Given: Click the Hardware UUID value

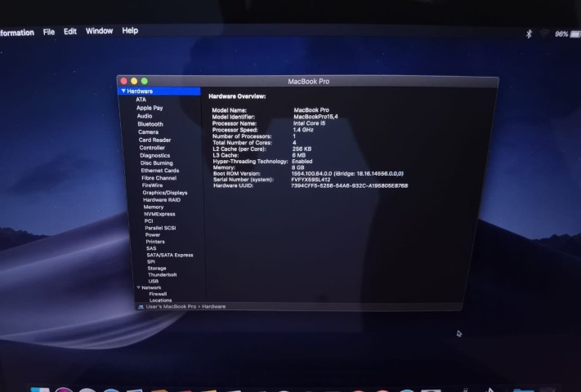Looking at the screenshot, I should pos(349,185).
